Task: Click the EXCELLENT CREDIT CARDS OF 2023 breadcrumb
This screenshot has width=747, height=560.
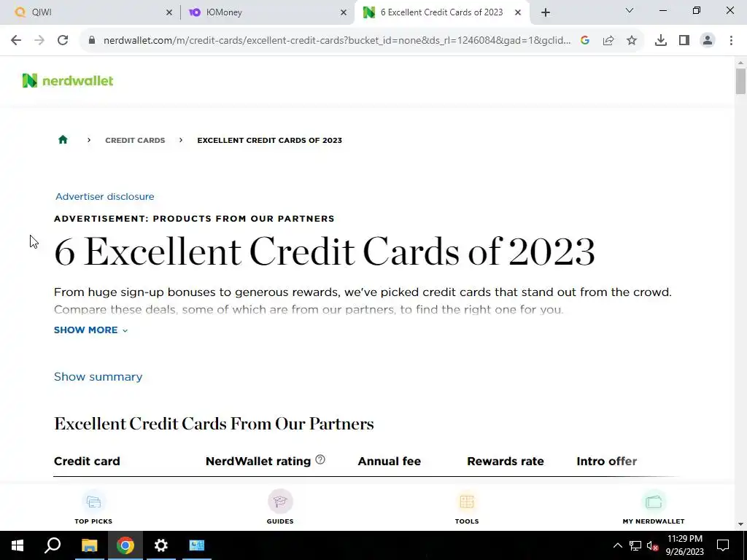Action: tap(270, 140)
